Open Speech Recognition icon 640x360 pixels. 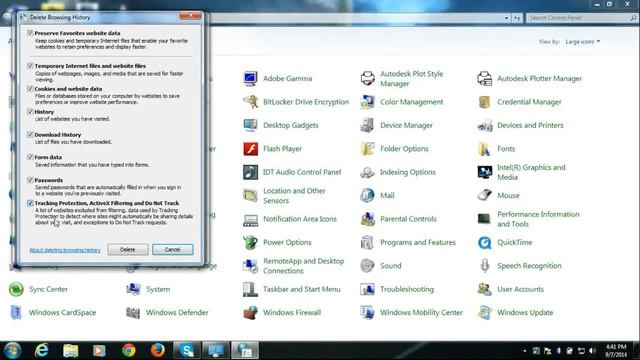click(x=484, y=266)
